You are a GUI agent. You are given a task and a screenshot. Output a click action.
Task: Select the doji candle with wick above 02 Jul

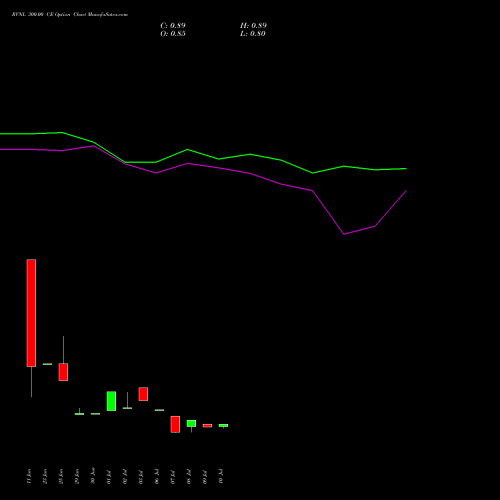click(x=127, y=408)
